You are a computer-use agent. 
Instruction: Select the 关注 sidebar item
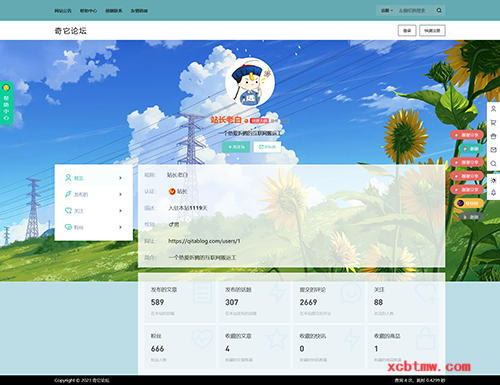pos(94,211)
